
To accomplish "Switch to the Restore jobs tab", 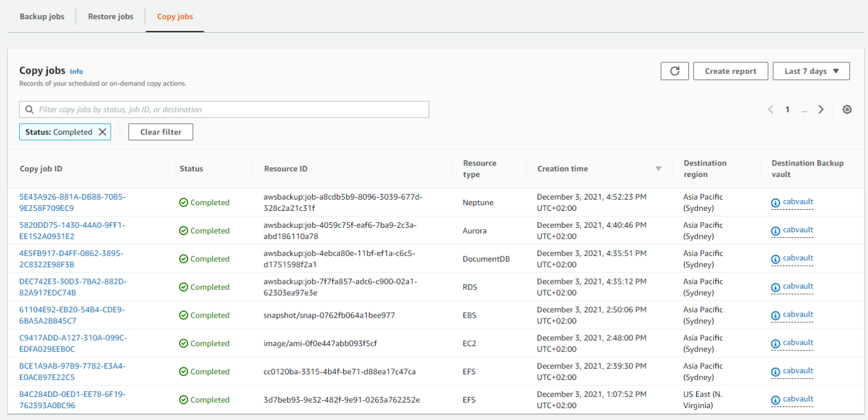I will (x=110, y=16).
